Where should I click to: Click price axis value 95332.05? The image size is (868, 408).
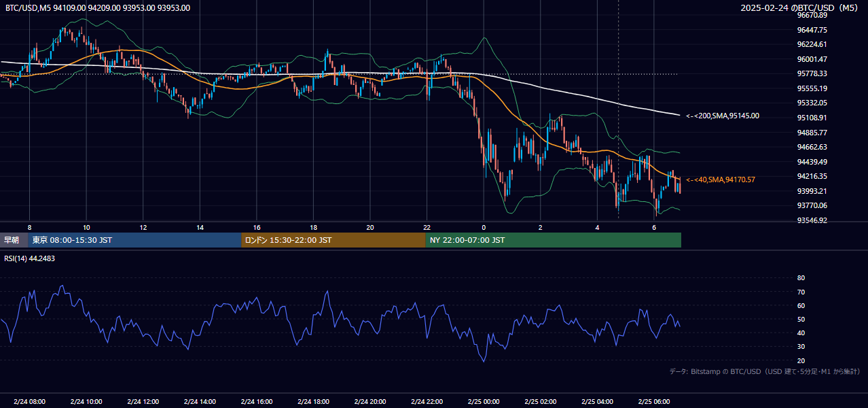pos(812,103)
